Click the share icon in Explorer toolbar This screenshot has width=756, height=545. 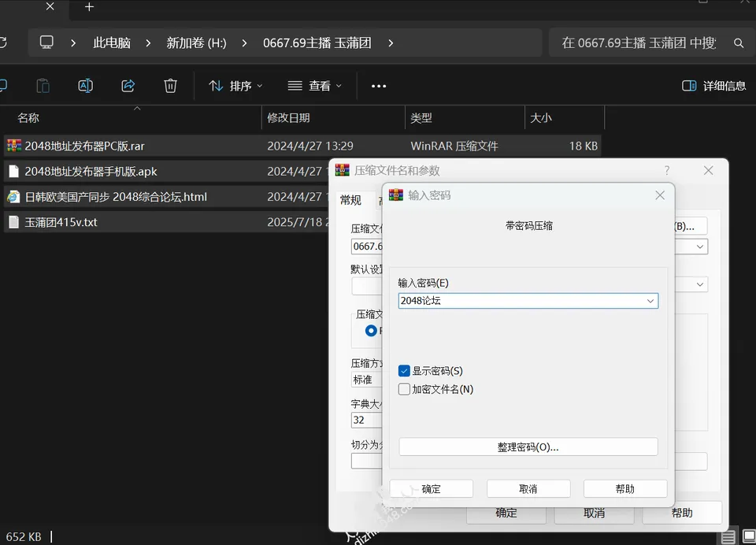(x=128, y=86)
